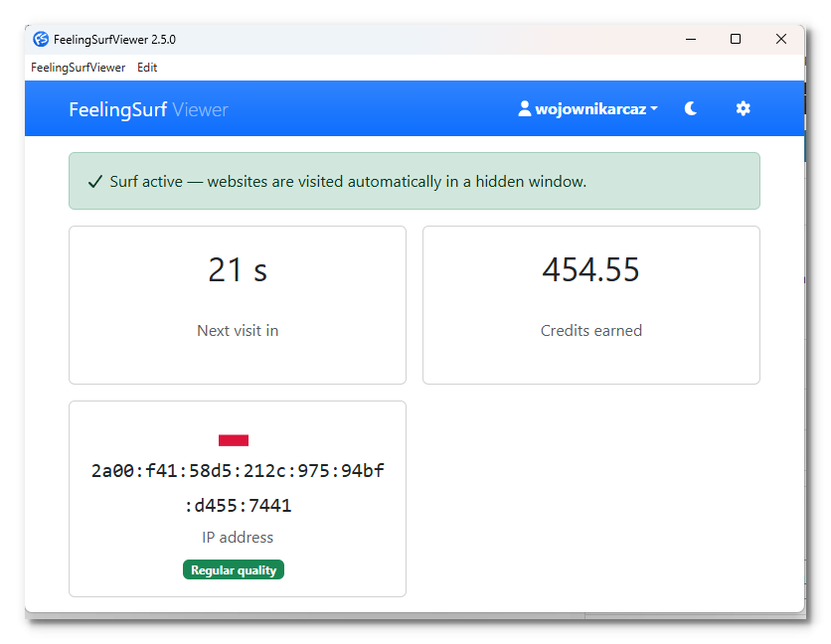831x644 pixels.
Task: Click the Surf active status message
Action: [348, 182]
